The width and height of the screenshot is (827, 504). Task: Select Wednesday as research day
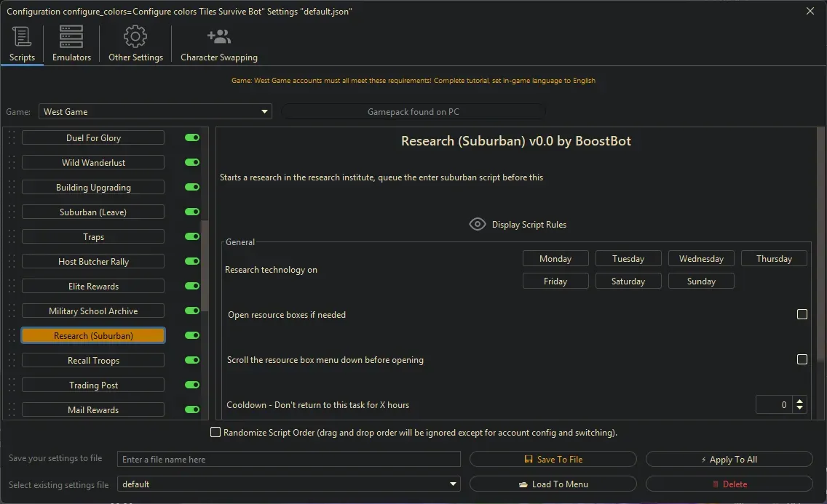701,259
